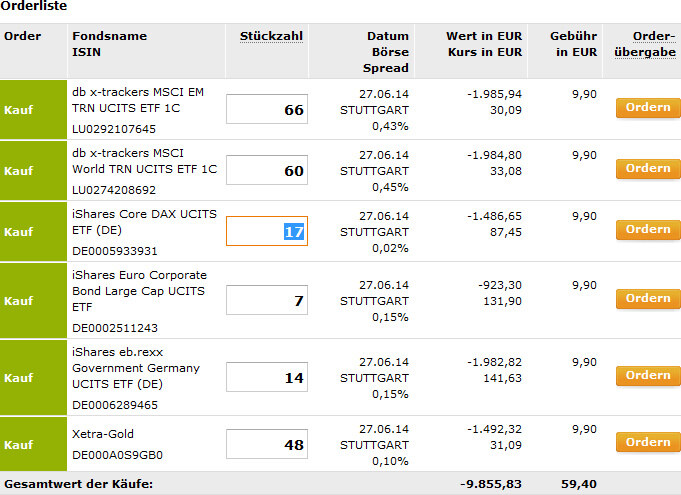681x495 pixels.
Task: Click the Xetra-Gold quantity field
Action: tap(266, 444)
